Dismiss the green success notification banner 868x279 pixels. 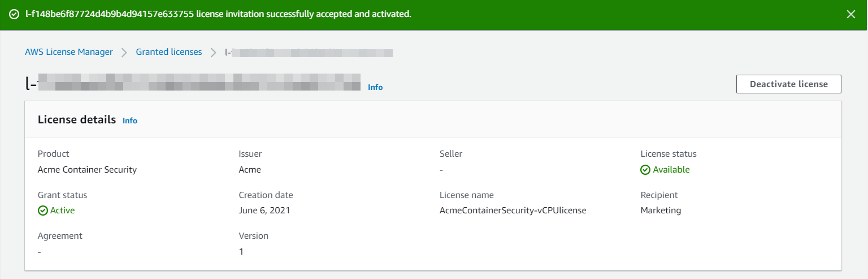[x=851, y=14]
